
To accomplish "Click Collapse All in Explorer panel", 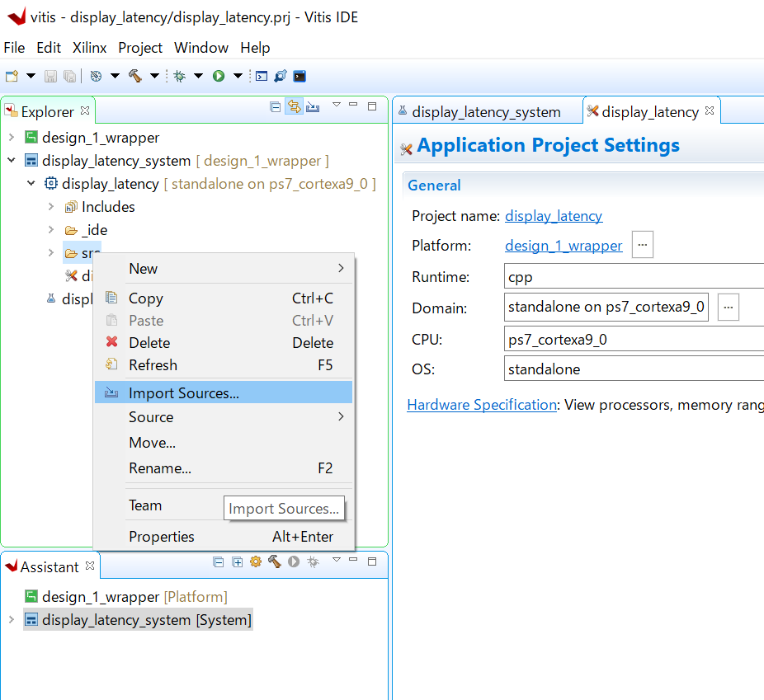I will coord(276,106).
